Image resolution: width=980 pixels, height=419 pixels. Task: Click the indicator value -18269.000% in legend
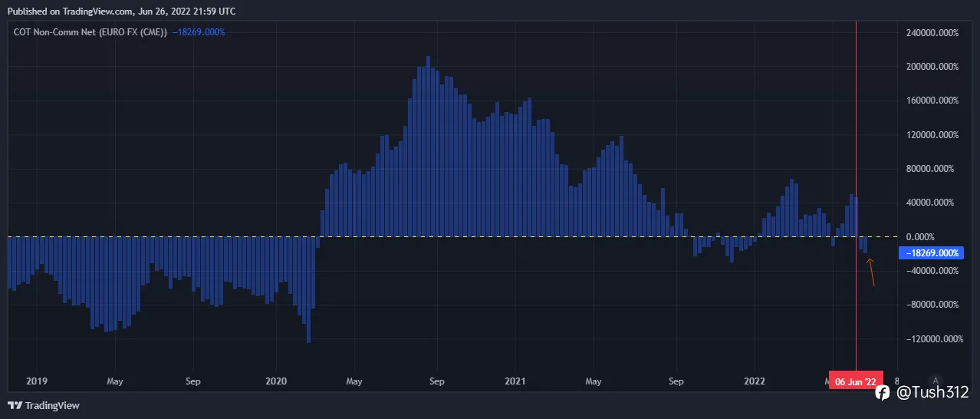click(x=199, y=32)
